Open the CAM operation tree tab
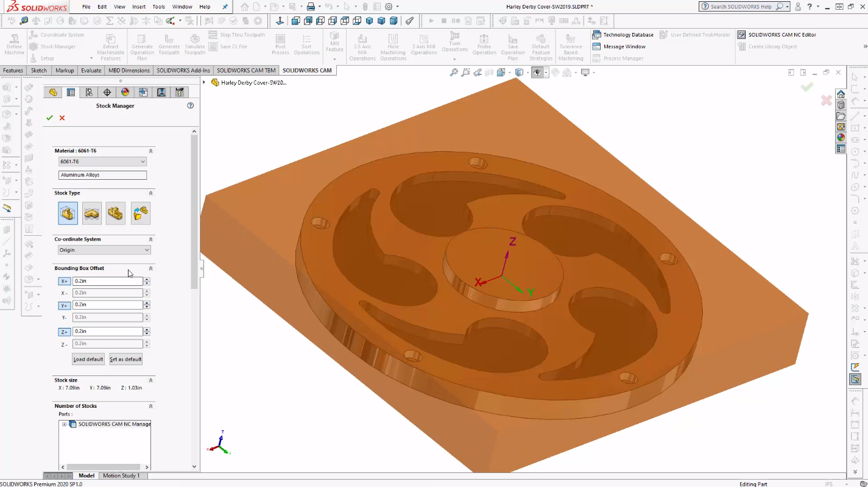Screen dimensions: 868x487 click(x=161, y=92)
